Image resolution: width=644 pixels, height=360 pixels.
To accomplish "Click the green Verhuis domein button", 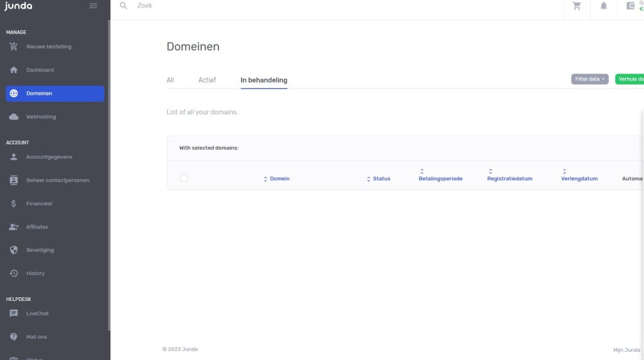I will (x=630, y=79).
